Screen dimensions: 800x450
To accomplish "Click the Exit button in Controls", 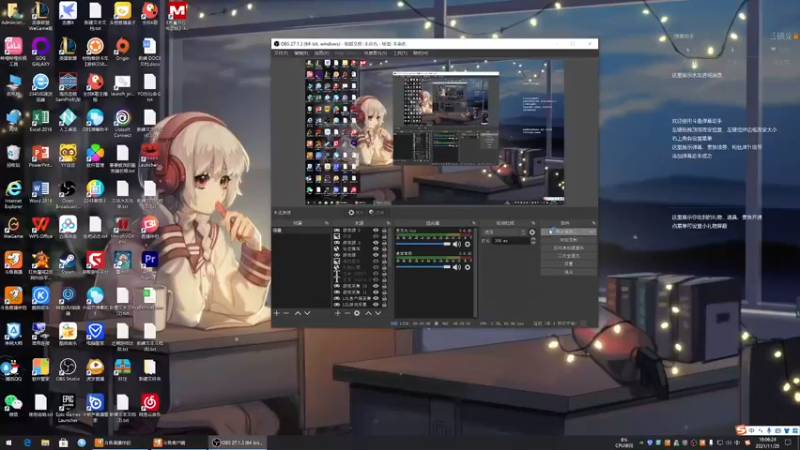I will pyautogui.click(x=568, y=272).
